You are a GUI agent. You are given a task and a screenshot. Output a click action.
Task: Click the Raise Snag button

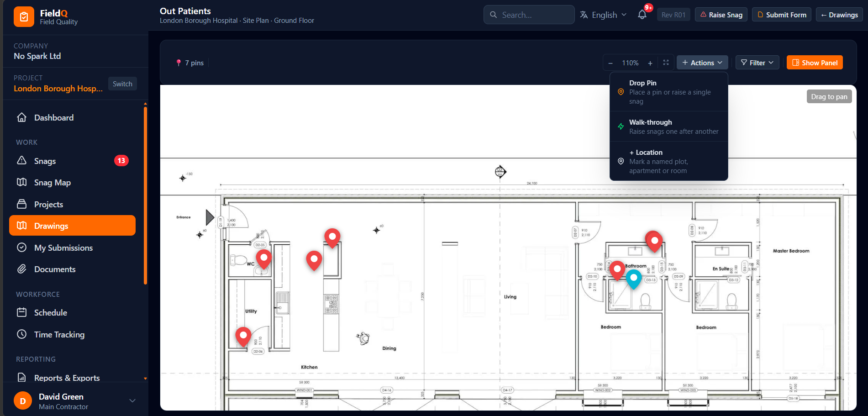tap(721, 15)
